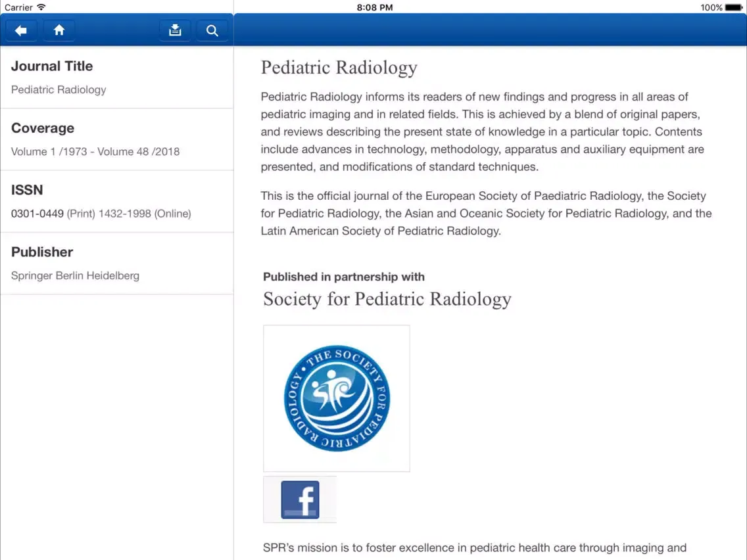Open the Facebook icon link

click(300, 500)
